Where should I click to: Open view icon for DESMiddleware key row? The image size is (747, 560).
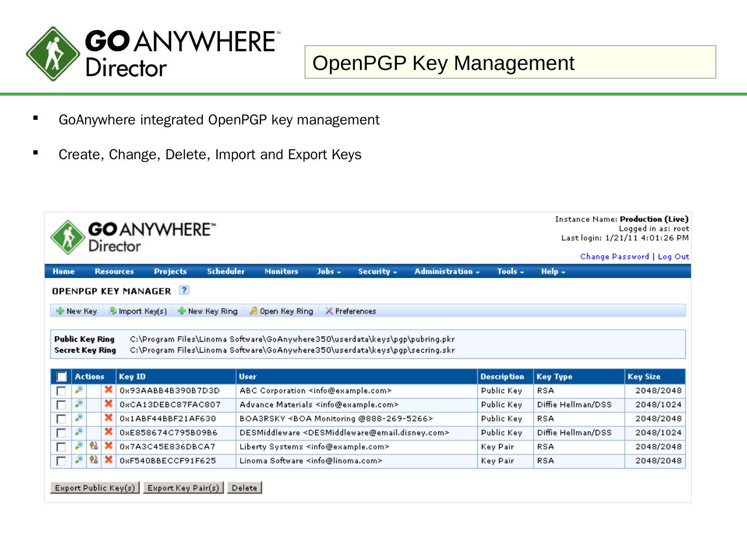coord(79,432)
